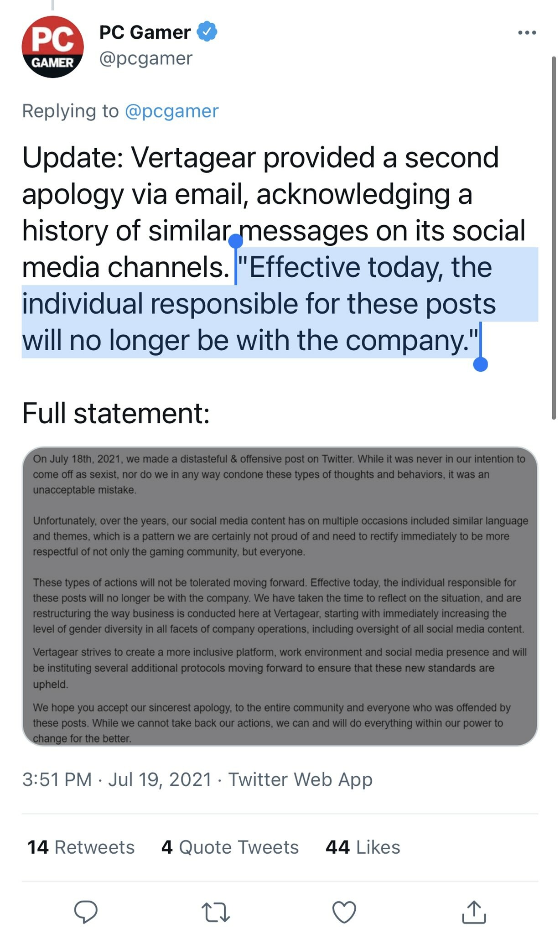This screenshot has width=560, height=934.
Task: Tap the retweet arrows icon
Action: click(x=215, y=912)
